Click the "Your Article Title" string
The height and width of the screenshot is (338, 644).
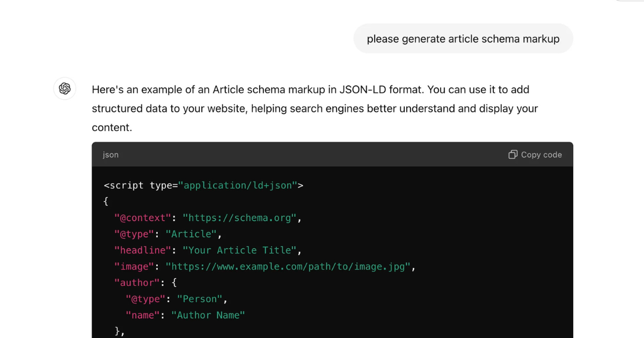coord(240,250)
